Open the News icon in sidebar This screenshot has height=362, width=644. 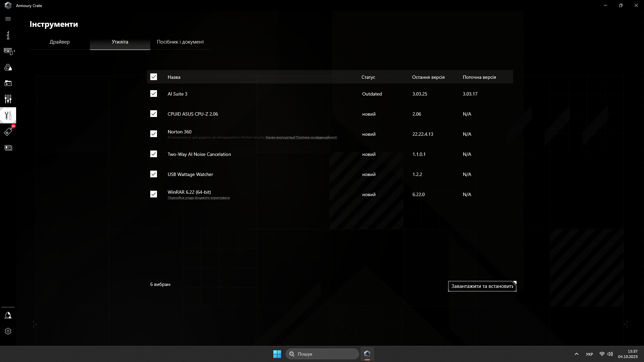[8, 147]
